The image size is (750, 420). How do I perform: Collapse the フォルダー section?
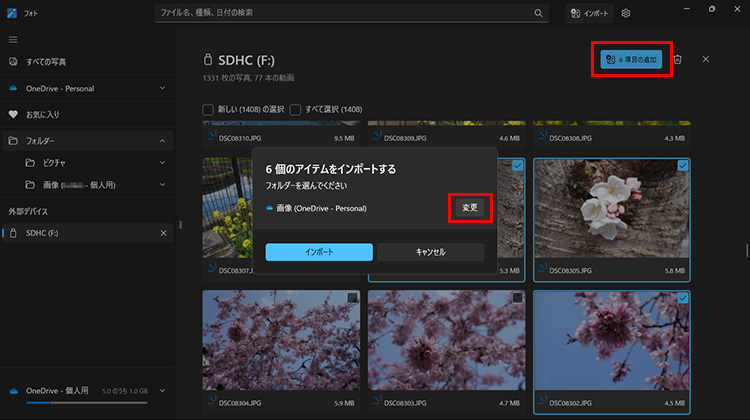pyautogui.click(x=163, y=141)
